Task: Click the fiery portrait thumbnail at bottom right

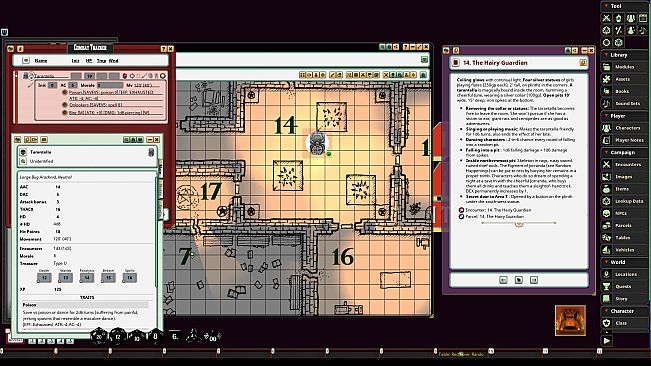Action: coord(570,320)
